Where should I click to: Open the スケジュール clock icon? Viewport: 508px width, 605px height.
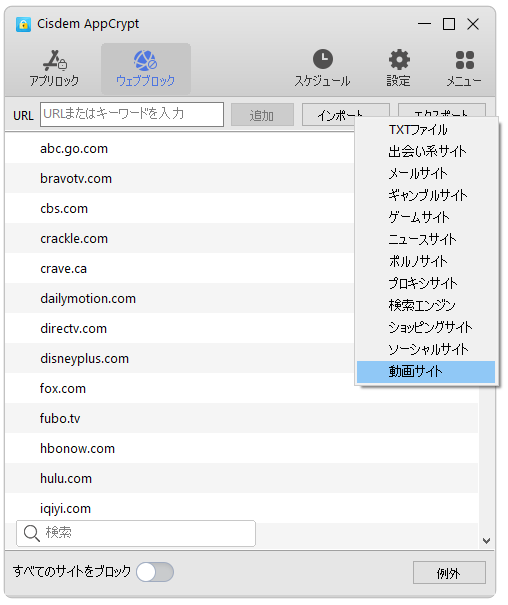[322, 59]
